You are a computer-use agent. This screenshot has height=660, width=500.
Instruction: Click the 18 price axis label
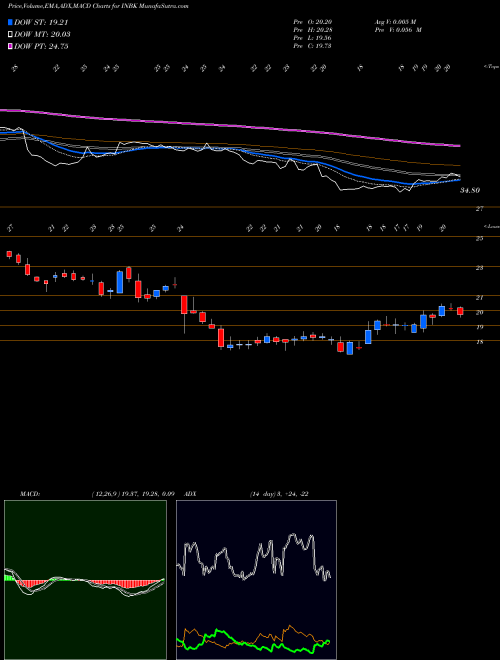[x=479, y=342]
